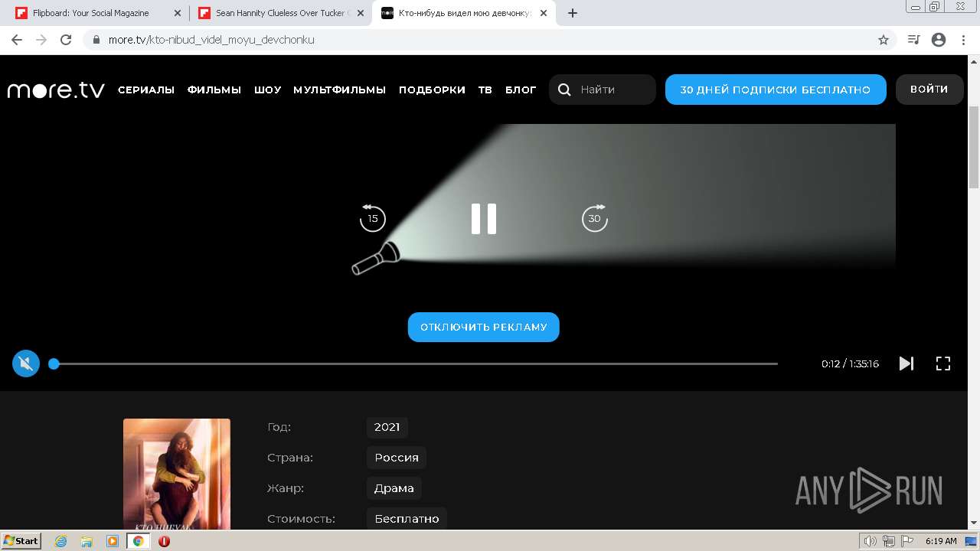Screen dimensions: 980x551
Task: Click the Бесплатно price tag
Action: tap(407, 519)
